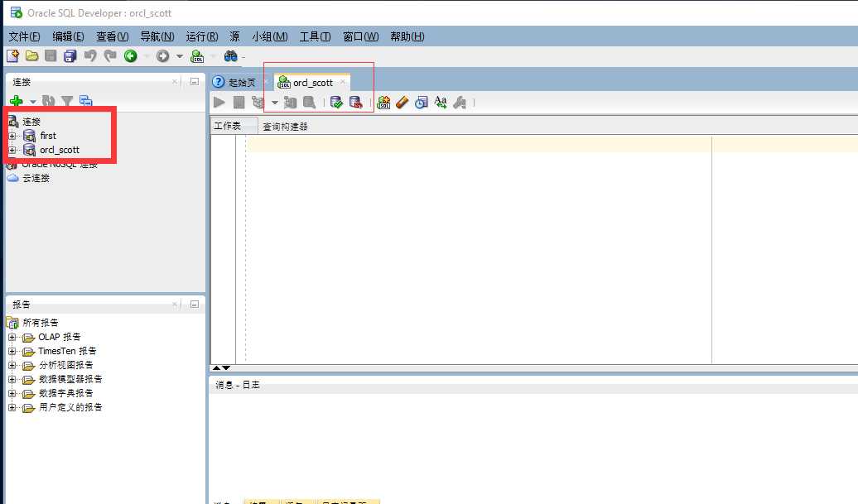The width and height of the screenshot is (858, 504).
Task: Run script using stop-like square icon
Action: pos(239,102)
